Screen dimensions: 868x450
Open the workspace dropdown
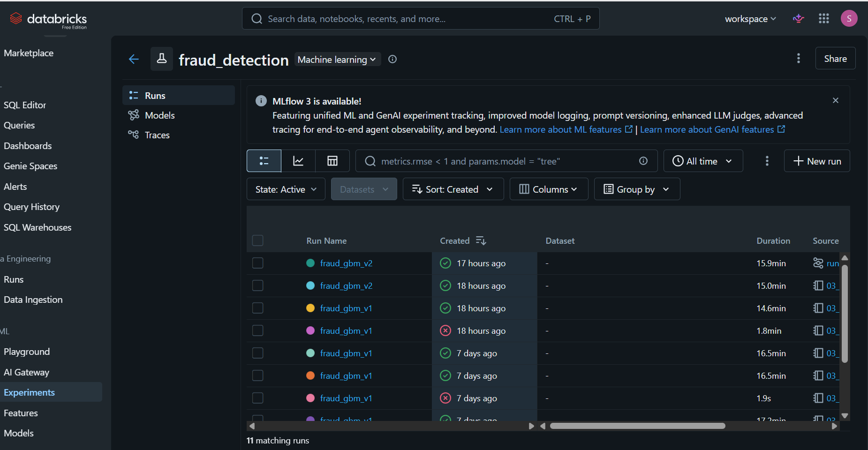pyautogui.click(x=750, y=19)
